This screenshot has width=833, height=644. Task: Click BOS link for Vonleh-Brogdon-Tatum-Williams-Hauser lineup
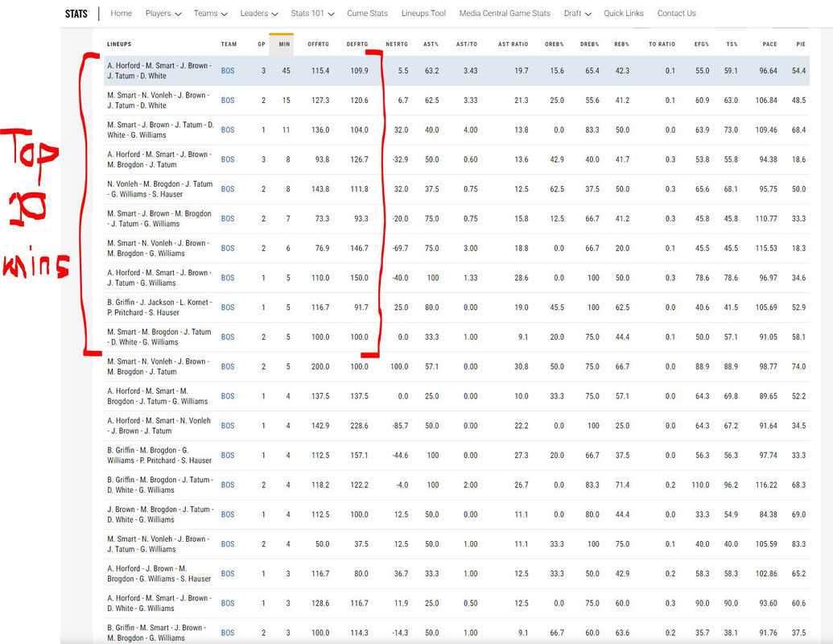point(228,189)
